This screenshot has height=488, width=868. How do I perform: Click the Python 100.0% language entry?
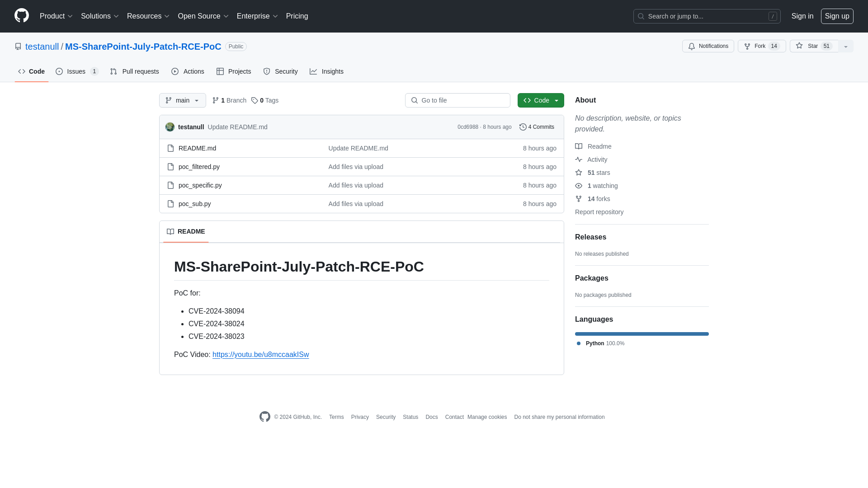[x=601, y=343]
